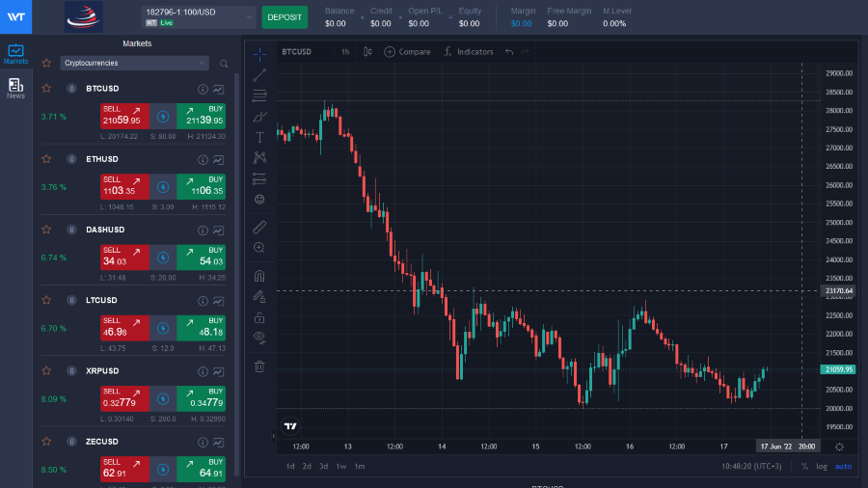Open the candlestick chart style menu

(367, 52)
